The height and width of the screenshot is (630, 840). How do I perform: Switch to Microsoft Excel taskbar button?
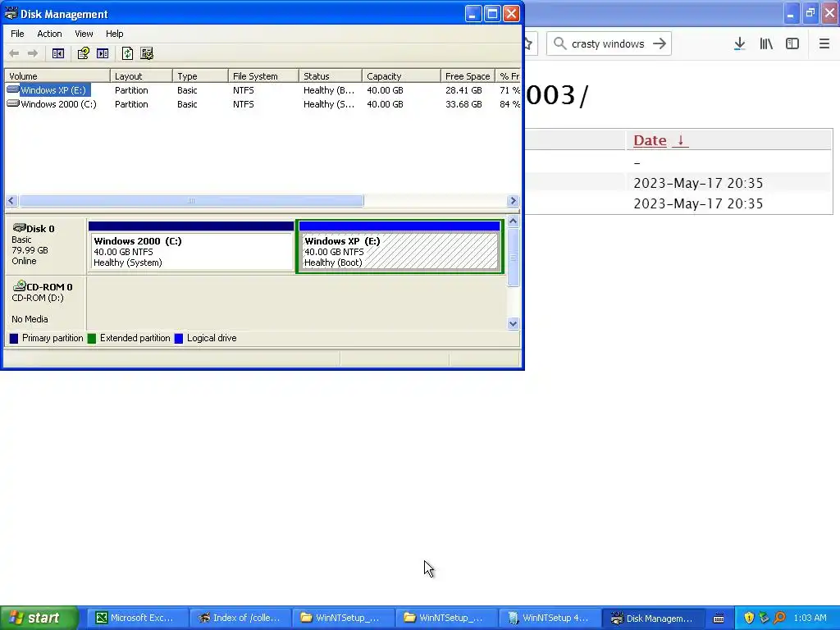(x=137, y=619)
